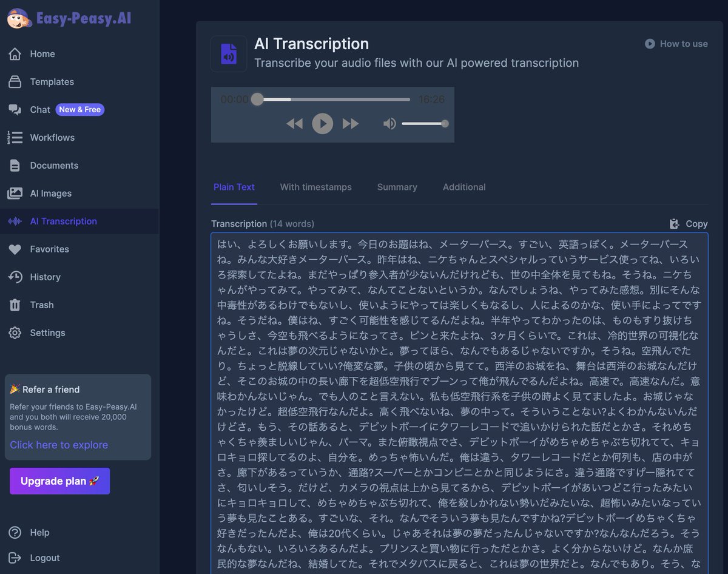Click the AI Transcription page heading
Screen dimensions: 728x574
311,44
